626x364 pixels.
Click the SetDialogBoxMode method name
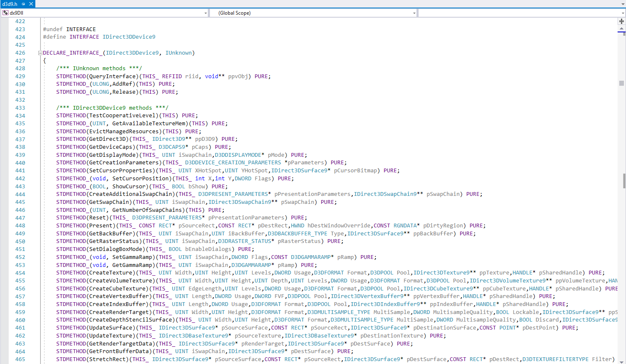click(x=116, y=249)
